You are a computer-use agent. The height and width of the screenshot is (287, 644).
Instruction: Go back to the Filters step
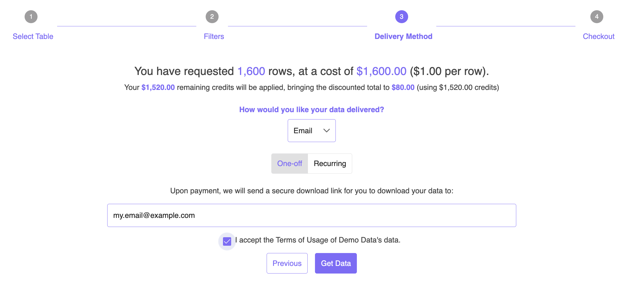point(214,36)
